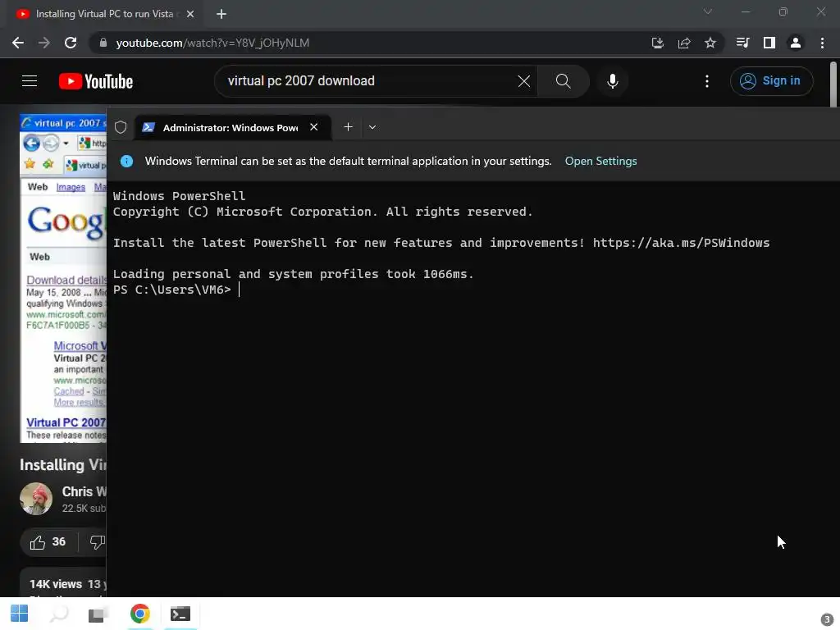The width and height of the screenshot is (840, 630).
Task: Click the "14K views" description text
Action: (x=56, y=584)
